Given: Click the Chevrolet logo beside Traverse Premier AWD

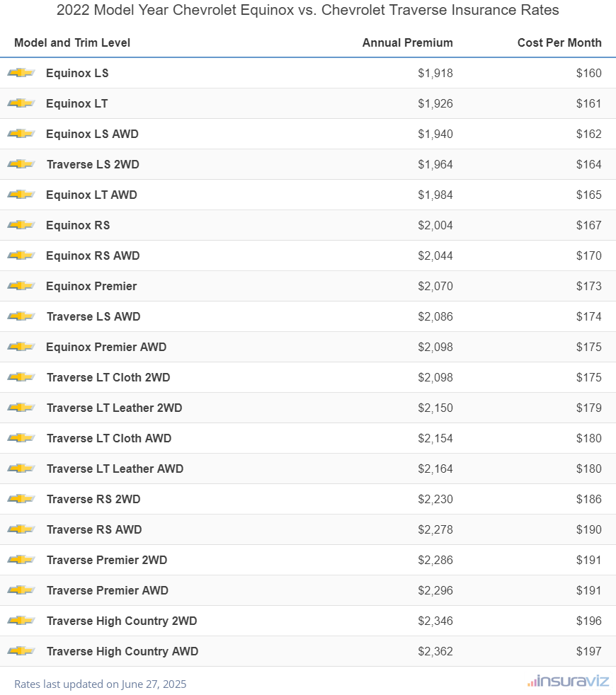Looking at the screenshot, I should point(21,590).
